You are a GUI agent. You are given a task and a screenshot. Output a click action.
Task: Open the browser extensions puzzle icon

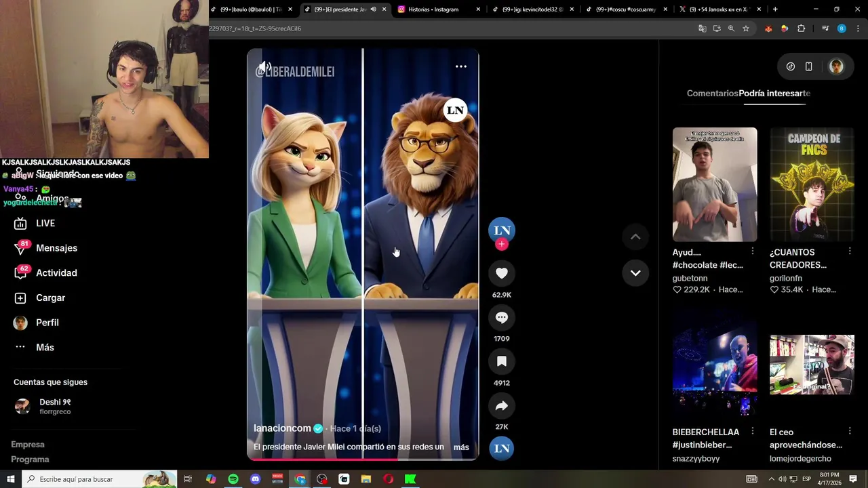tap(802, 28)
